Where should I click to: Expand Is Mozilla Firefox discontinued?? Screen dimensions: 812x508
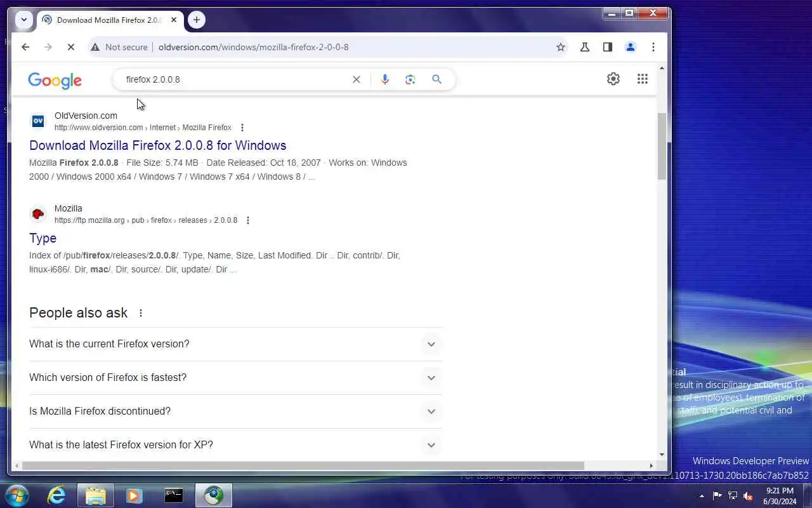point(235,411)
